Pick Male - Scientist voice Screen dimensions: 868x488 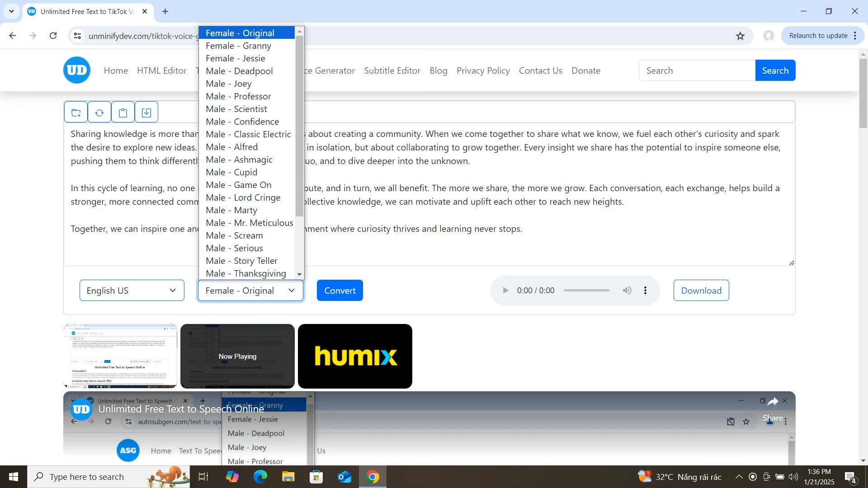pos(247,109)
